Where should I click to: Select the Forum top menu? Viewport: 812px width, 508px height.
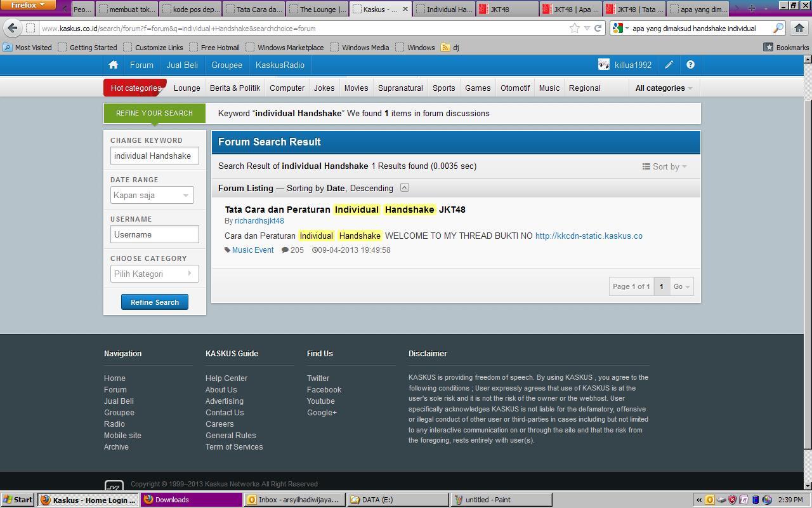point(141,65)
